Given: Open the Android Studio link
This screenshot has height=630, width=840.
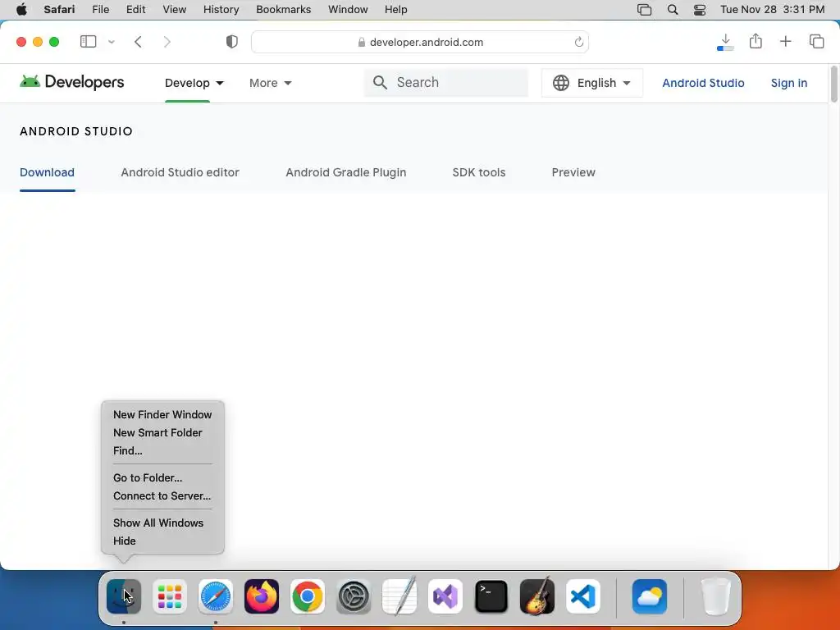Looking at the screenshot, I should pos(703,83).
